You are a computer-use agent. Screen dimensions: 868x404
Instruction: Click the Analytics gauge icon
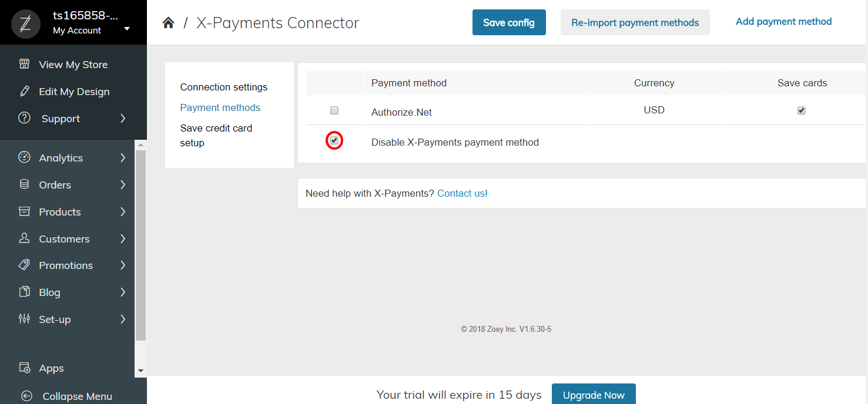click(24, 157)
